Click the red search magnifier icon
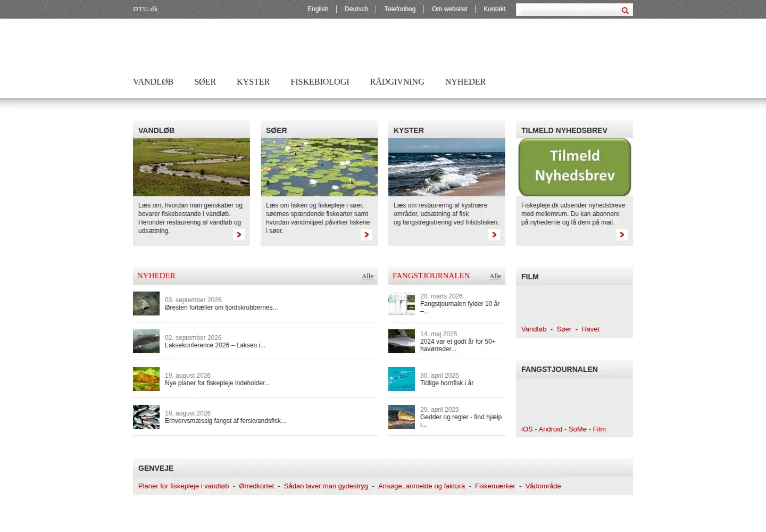 click(625, 10)
